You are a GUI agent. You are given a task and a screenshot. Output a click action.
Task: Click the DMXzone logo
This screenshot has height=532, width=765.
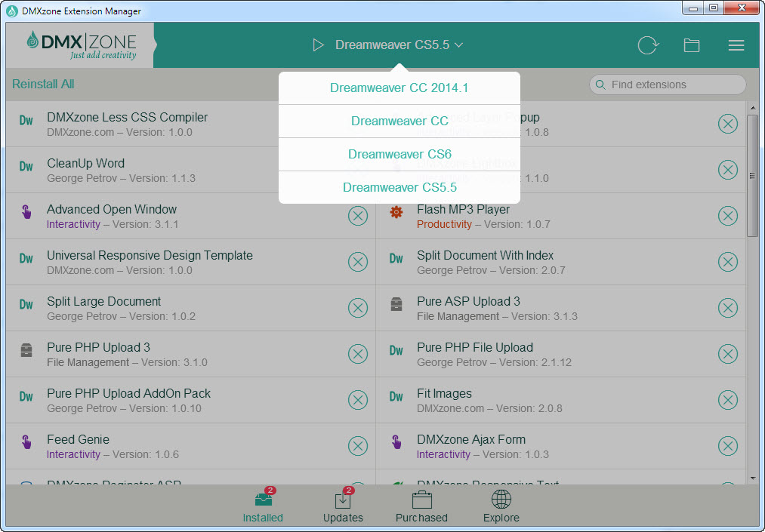[x=82, y=45]
